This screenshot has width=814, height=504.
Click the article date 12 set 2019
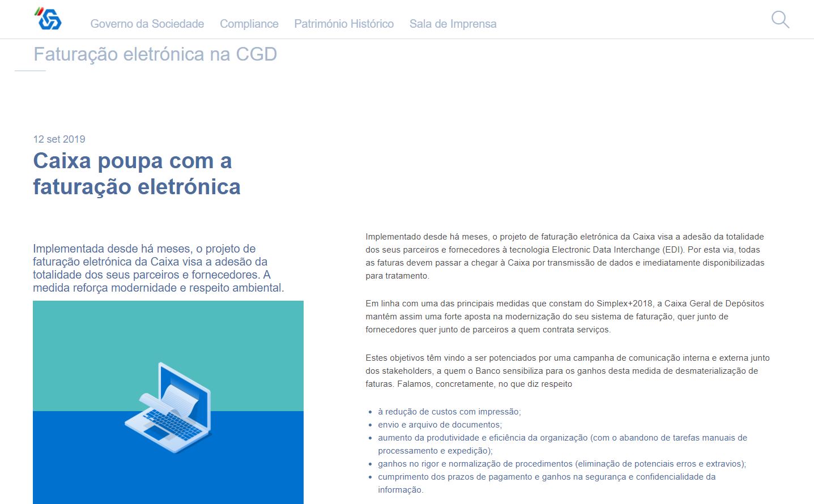point(59,139)
